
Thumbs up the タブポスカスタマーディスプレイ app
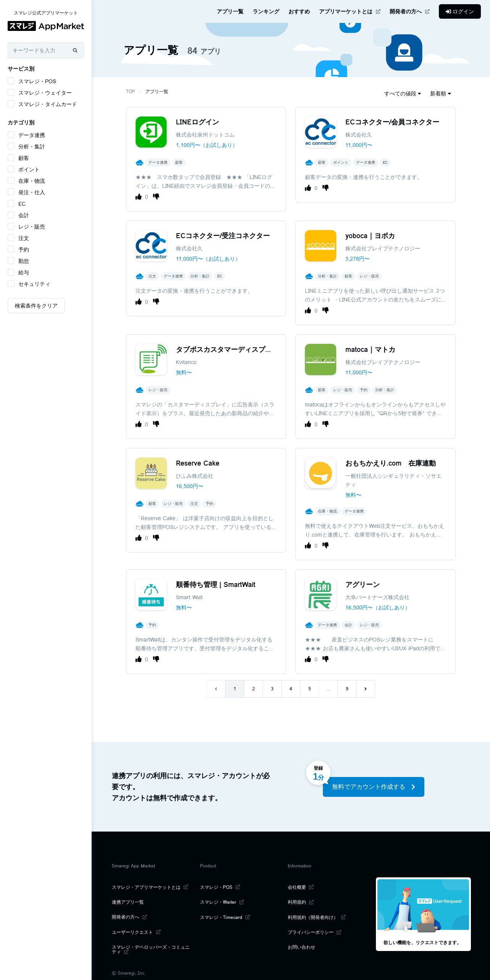point(139,424)
